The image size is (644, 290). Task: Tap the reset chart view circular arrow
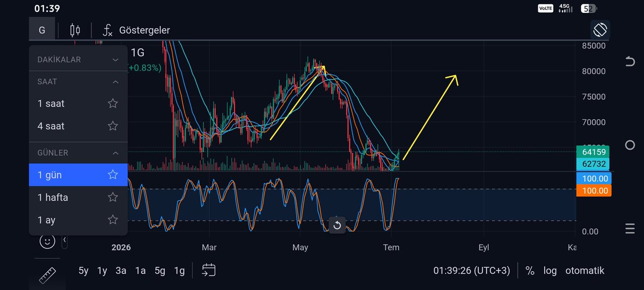337,225
